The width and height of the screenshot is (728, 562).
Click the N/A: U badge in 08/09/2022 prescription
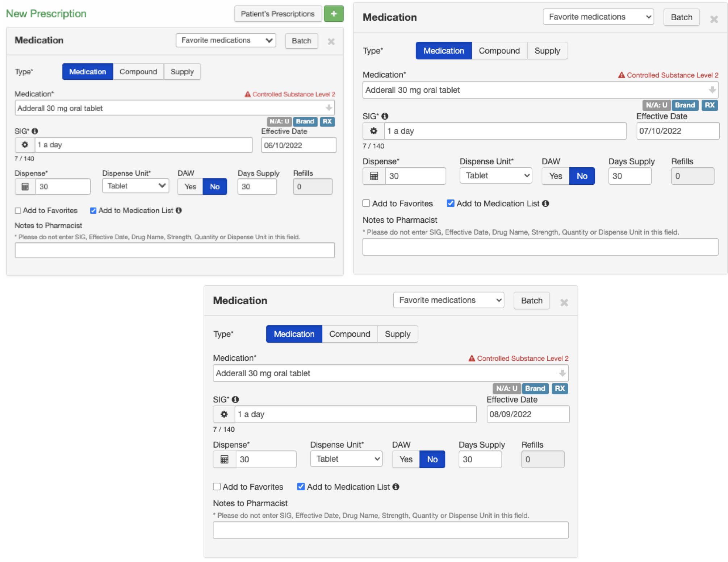coord(507,388)
